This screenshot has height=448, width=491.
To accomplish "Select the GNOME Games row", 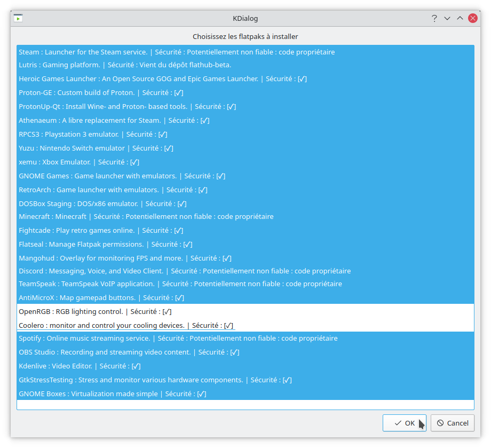I will click(x=245, y=176).
